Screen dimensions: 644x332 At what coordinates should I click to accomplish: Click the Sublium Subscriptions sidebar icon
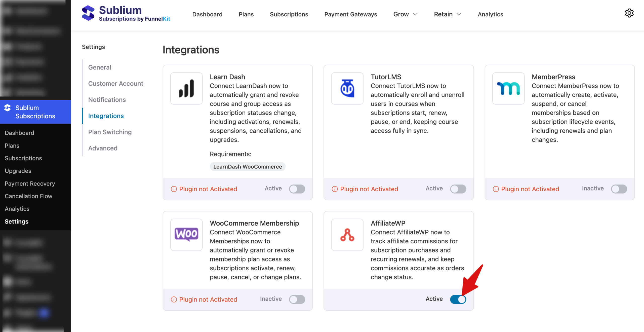click(x=8, y=108)
